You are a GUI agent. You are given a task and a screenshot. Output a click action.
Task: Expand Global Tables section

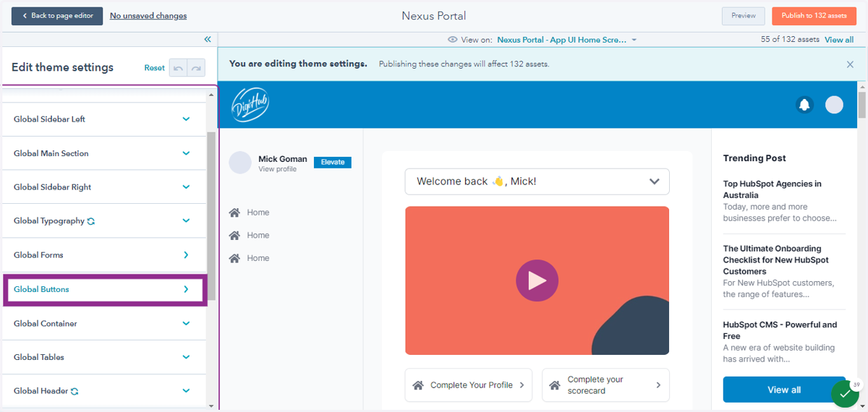(104, 357)
